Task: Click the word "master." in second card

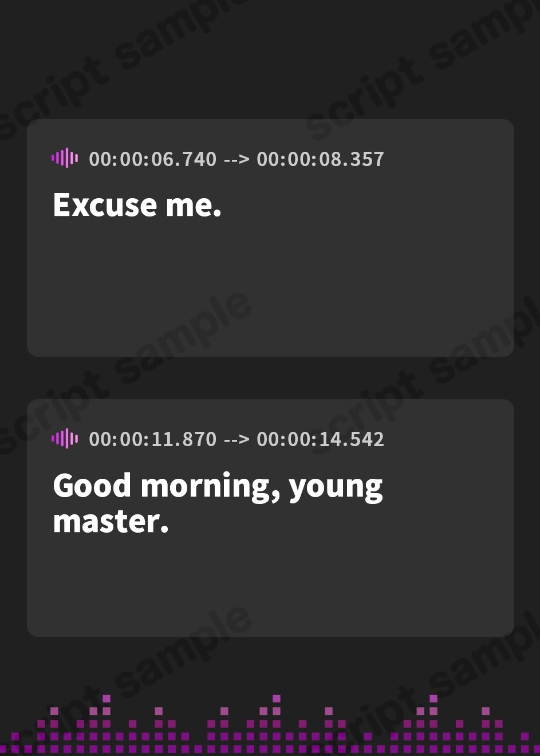Action: pos(111,521)
